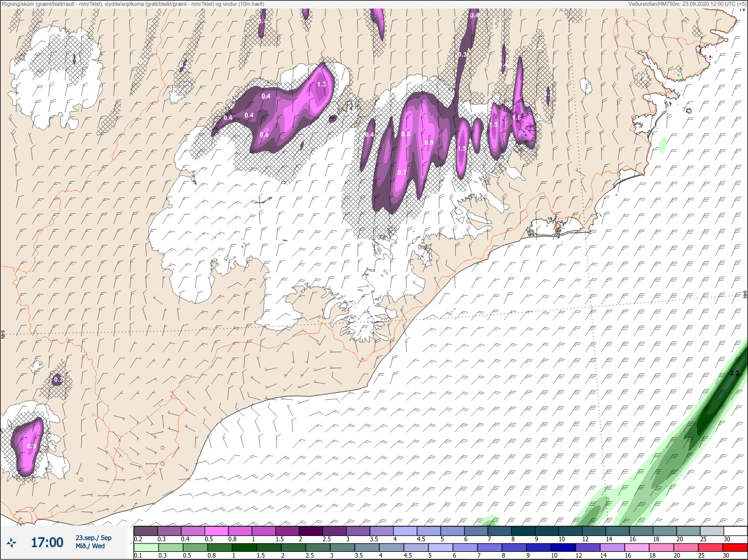Click the 'Mið./ Wed' weekday text
The width and height of the screenshot is (748, 560).
tap(90, 547)
